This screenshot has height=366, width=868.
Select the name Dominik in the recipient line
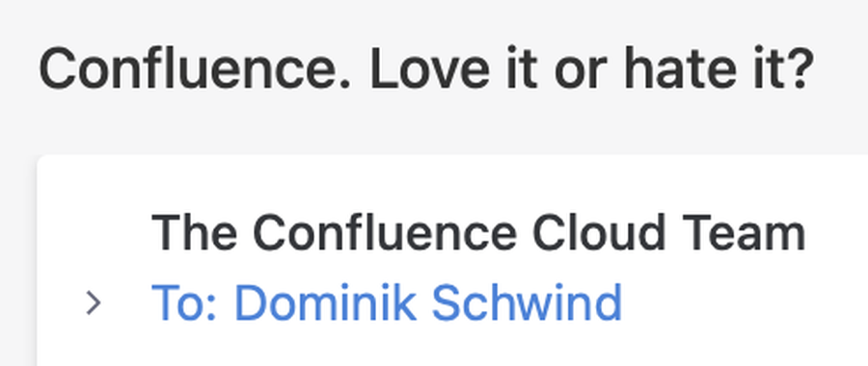[x=326, y=302]
